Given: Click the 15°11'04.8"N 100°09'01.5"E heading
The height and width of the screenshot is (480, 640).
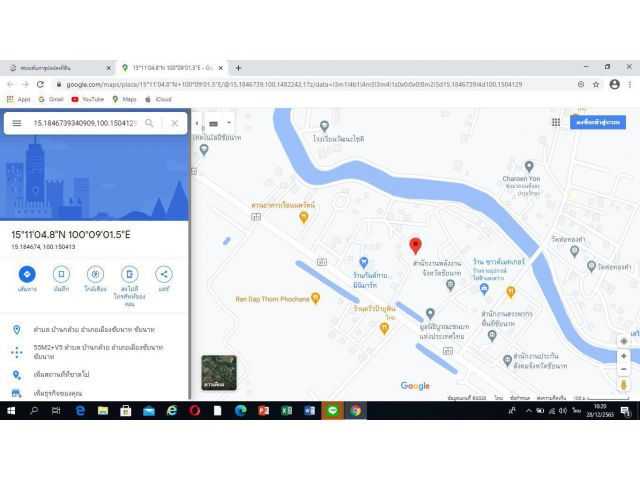Looking at the screenshot, I should coord(71,235).
